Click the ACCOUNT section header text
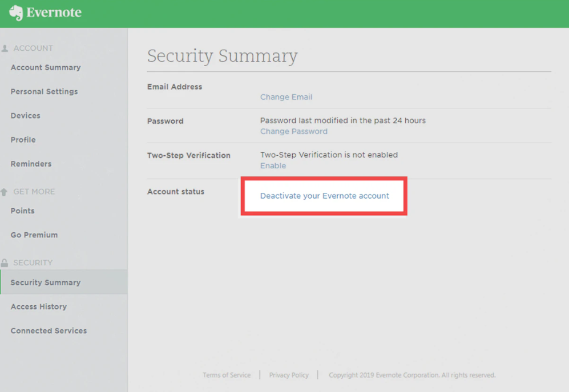Viewport: 569px width, 392px height. pos(33,49)
